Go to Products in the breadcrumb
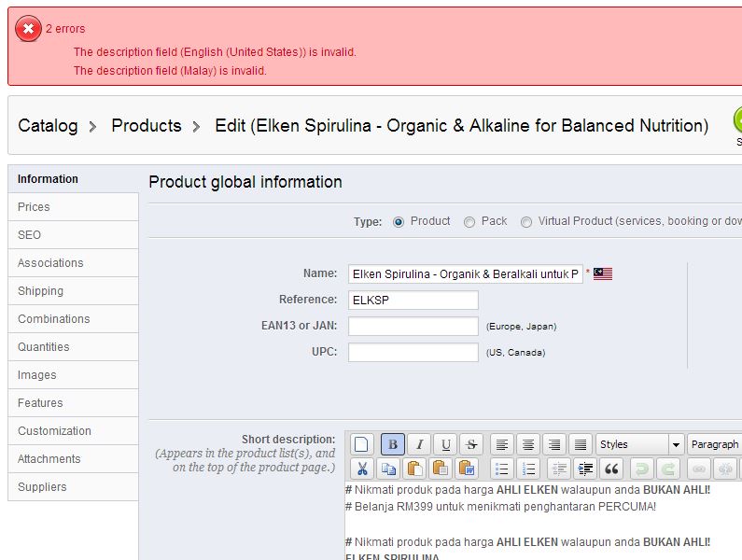Viewport: 742px width, 560px height. (x=147, y=125)
